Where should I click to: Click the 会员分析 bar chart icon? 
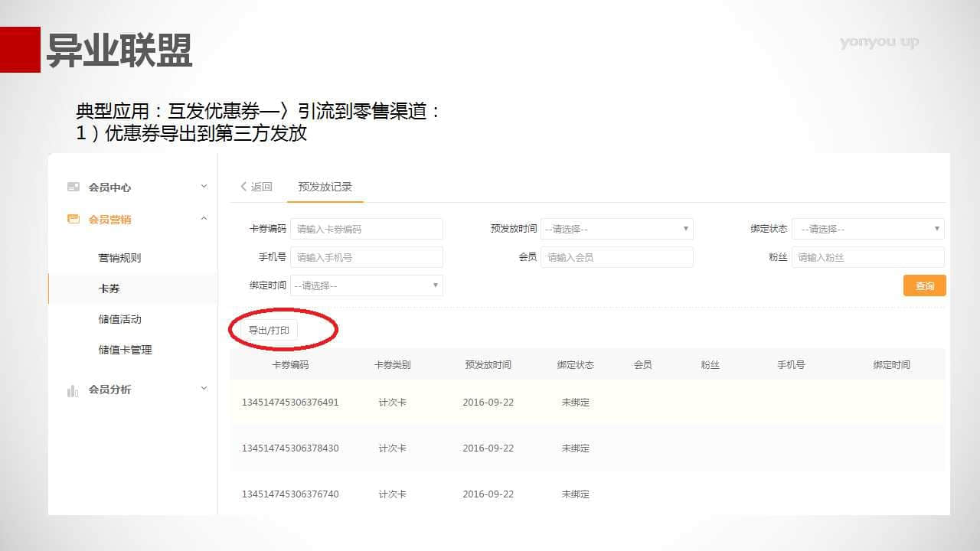(x=73, y=390)
